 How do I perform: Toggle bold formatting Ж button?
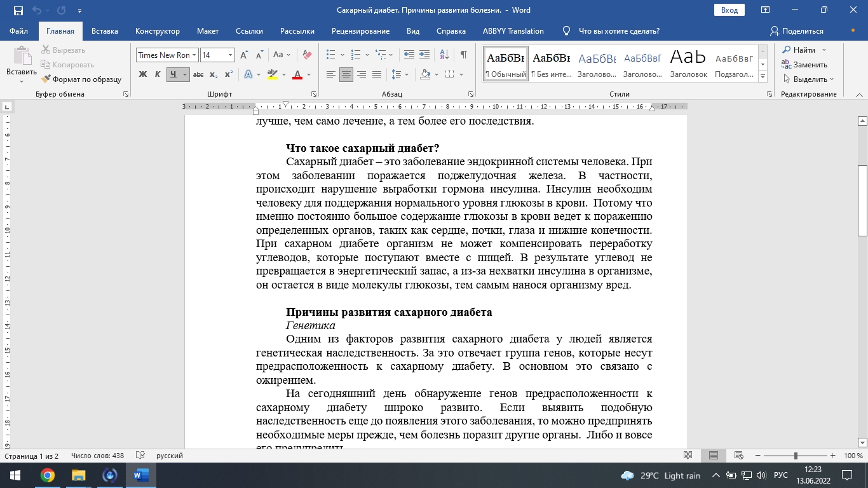pyautogui.click(x=143, y=74)
